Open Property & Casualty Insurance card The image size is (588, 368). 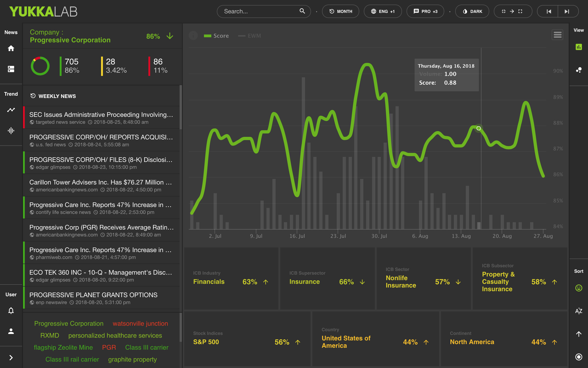pos(520,279)
